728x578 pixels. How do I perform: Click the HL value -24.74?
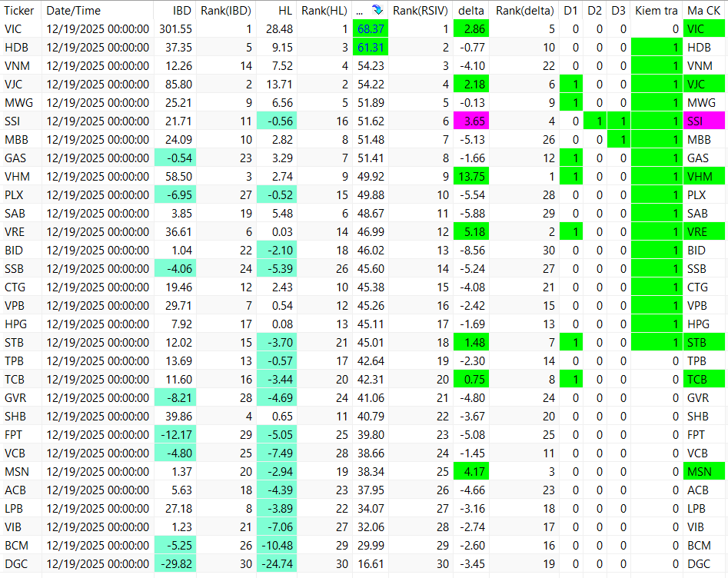click(x=277, y=563)
